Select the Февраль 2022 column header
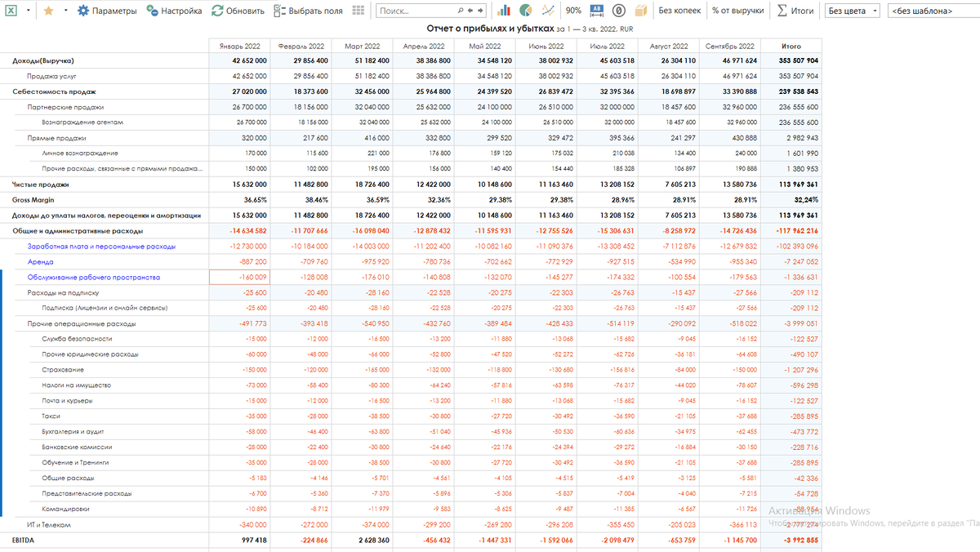980x552 pixels. [301, 47]
